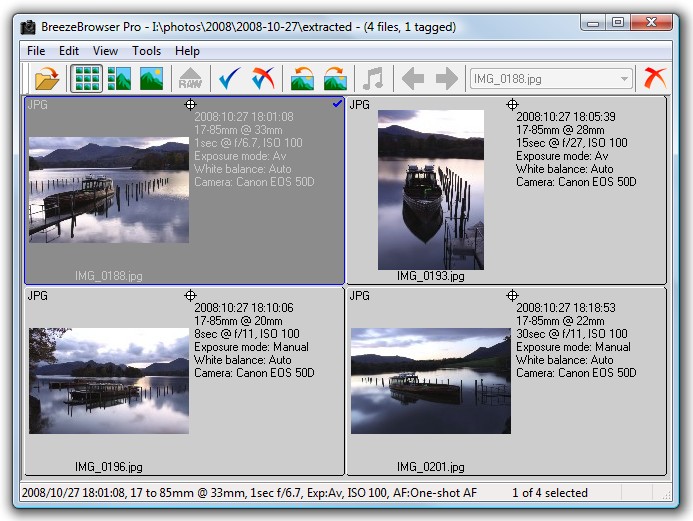This screenshot has height=521, width=693.
Task: Select the IMG_0193.jpg boat thumbnail
Action: coord(430,190)
